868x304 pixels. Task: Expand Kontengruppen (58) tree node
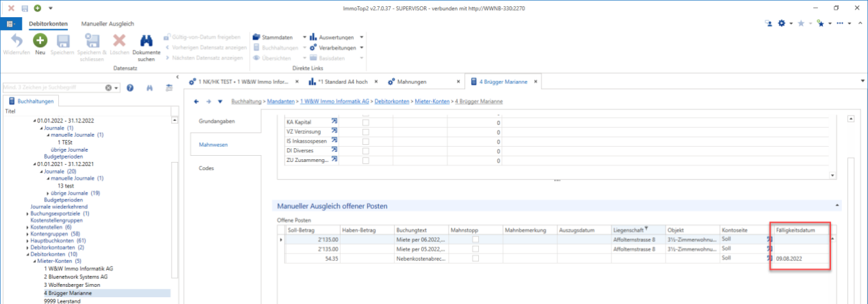point(26,234)
